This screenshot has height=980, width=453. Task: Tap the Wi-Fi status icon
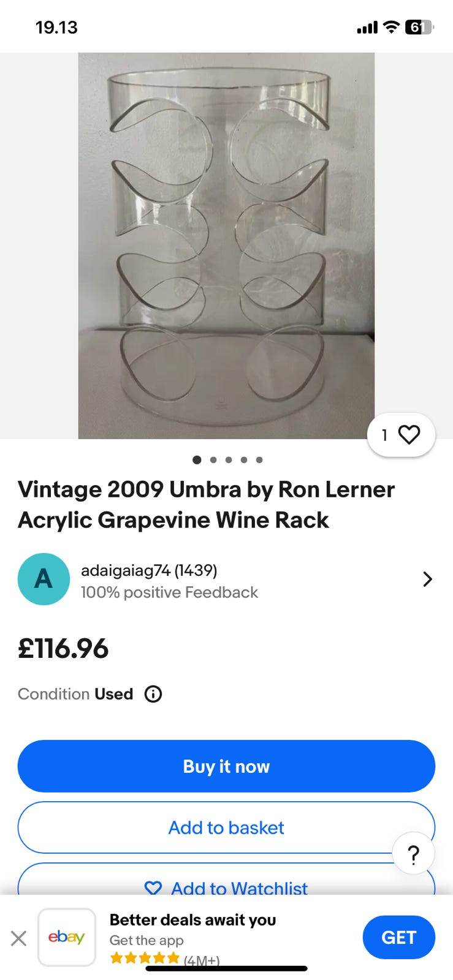(391, 27)
